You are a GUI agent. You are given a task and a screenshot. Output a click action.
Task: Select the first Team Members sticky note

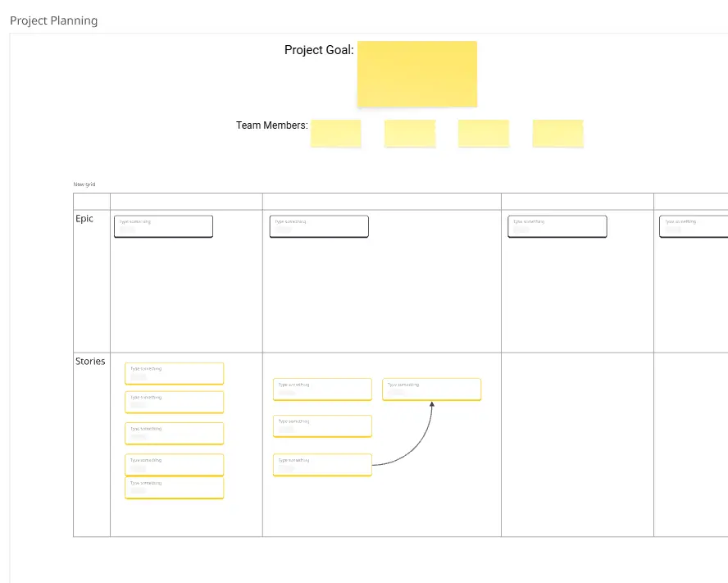(x=335, y=133)
